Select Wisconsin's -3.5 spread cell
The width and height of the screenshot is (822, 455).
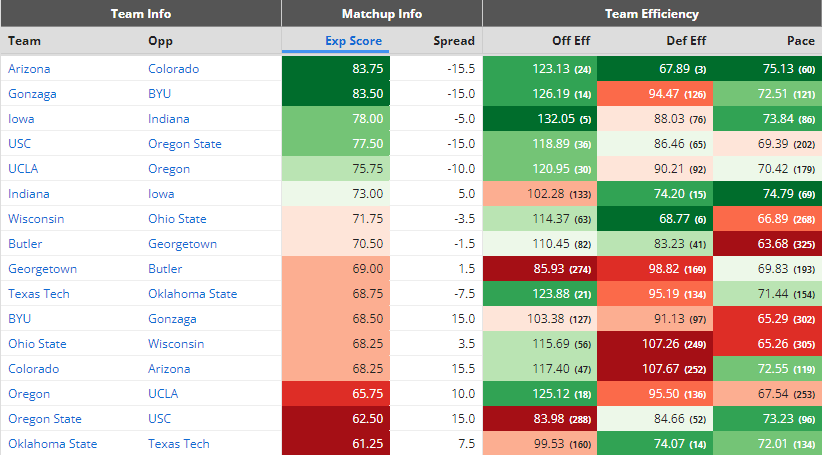[436, 219]
